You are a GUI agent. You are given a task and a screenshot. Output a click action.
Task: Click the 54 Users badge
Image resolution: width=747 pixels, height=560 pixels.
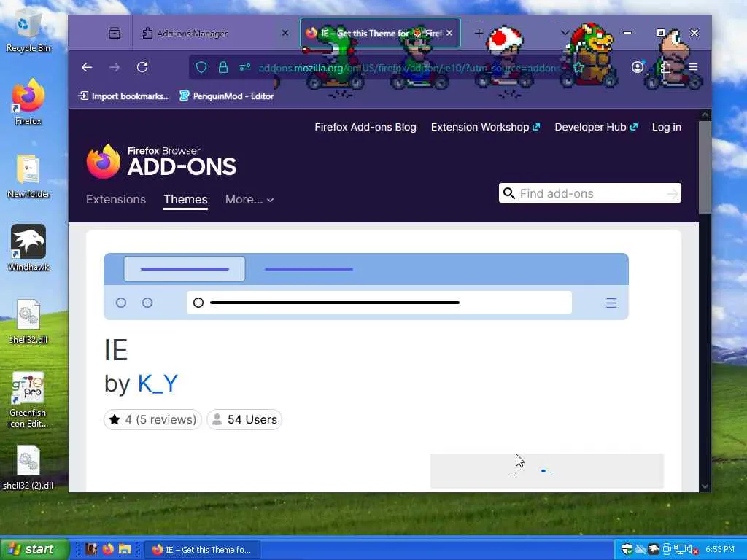tap(244, 419)
